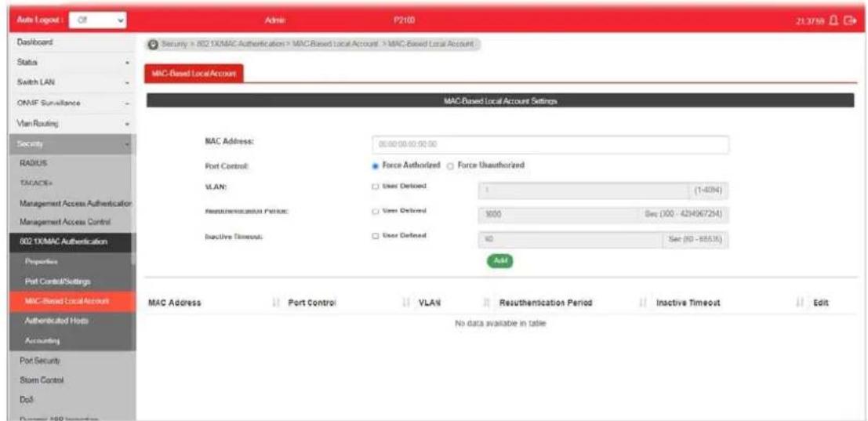Open the Auto Logout dropdown
The image size is (868, 421).
click(x=99, y=21)
